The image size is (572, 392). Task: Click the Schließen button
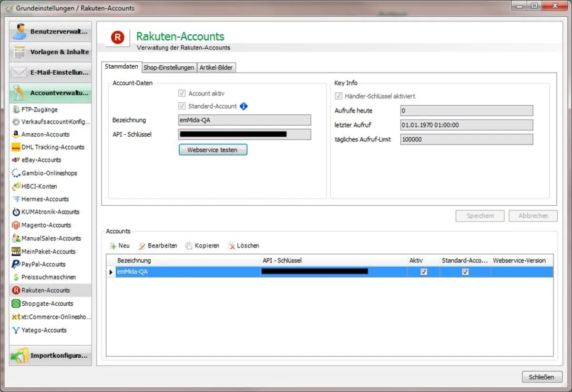[x=541, y=377]
